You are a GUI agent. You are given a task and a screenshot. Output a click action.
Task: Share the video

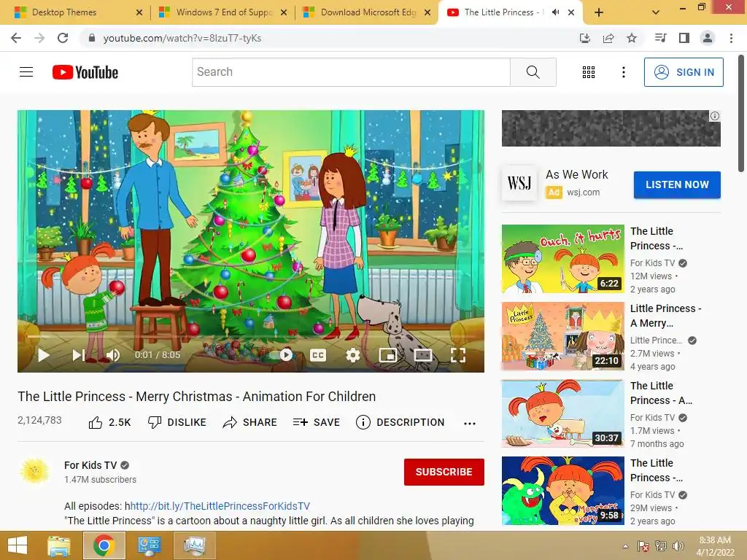click(249, 422)
